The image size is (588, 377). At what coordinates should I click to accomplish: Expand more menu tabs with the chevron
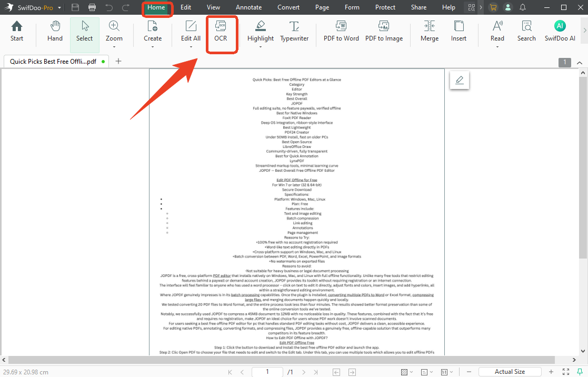[481, 7]
